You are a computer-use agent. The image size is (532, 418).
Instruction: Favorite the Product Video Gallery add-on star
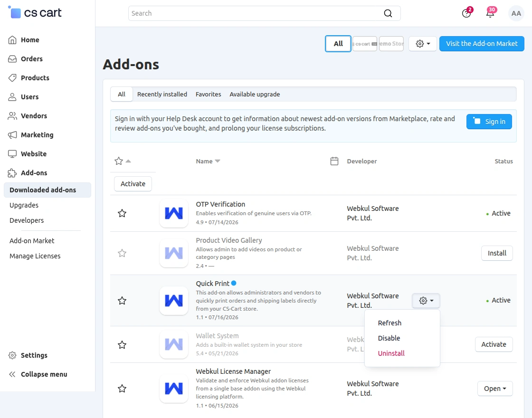(122, 253)
